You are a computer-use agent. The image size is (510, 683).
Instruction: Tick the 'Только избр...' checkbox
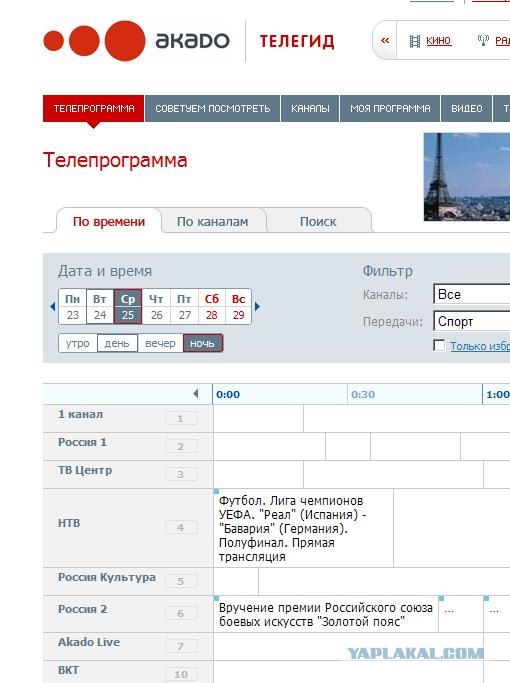pos(439,346)
